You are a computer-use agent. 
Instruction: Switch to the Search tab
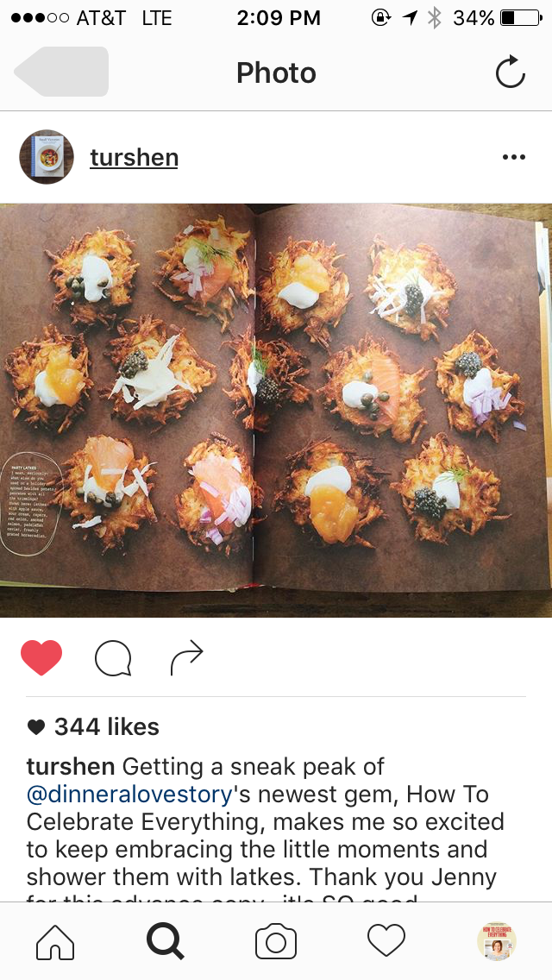pos(166,941)
